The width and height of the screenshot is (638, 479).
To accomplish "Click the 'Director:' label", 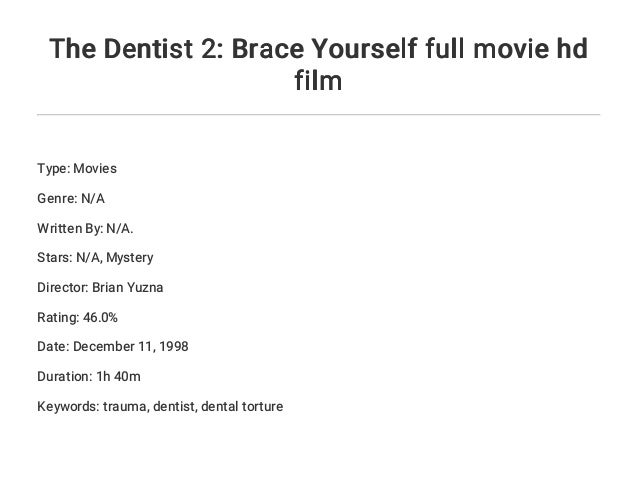I will [x=63, y=287].
